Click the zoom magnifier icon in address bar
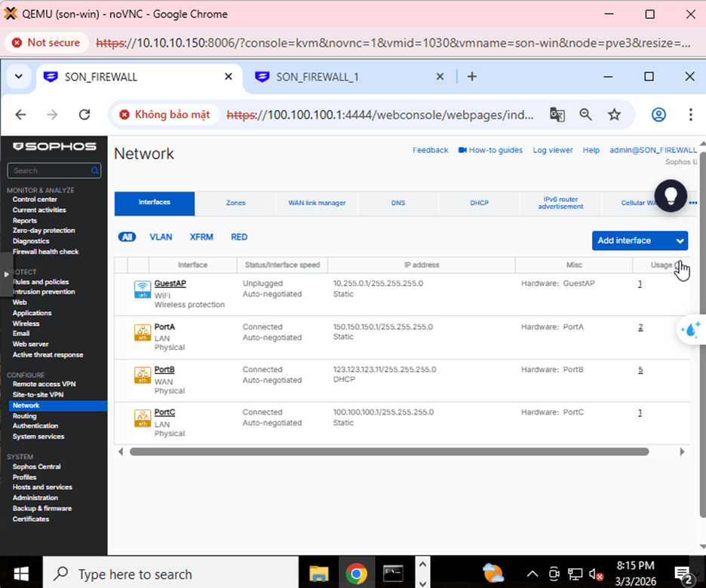Image resolution: width=706 pixels, height=588 pixels. (x=586, y=115)
